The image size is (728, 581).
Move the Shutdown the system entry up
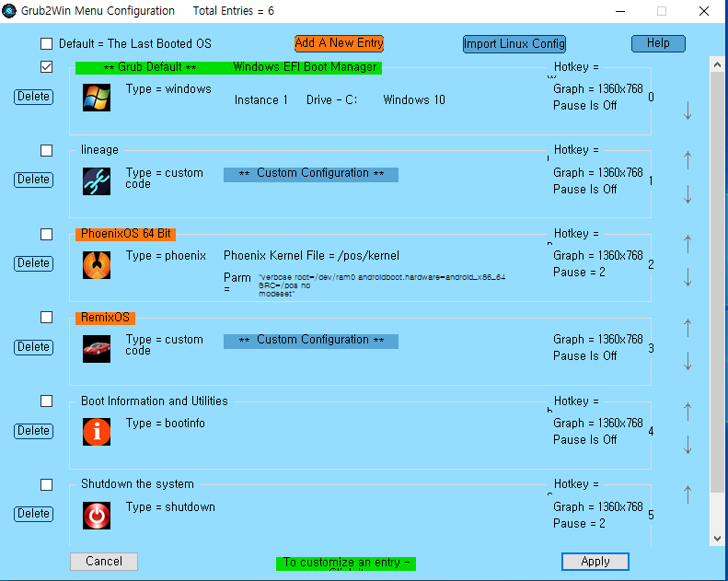pyautogui.click(x=688, y=494)
